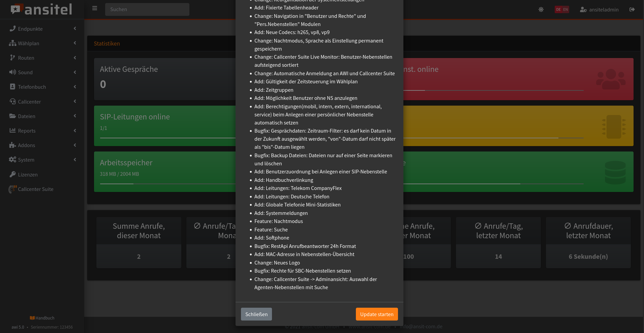Toggle dark mode sun icon
This screenshot has height=333, width=644.
point(541,9)
